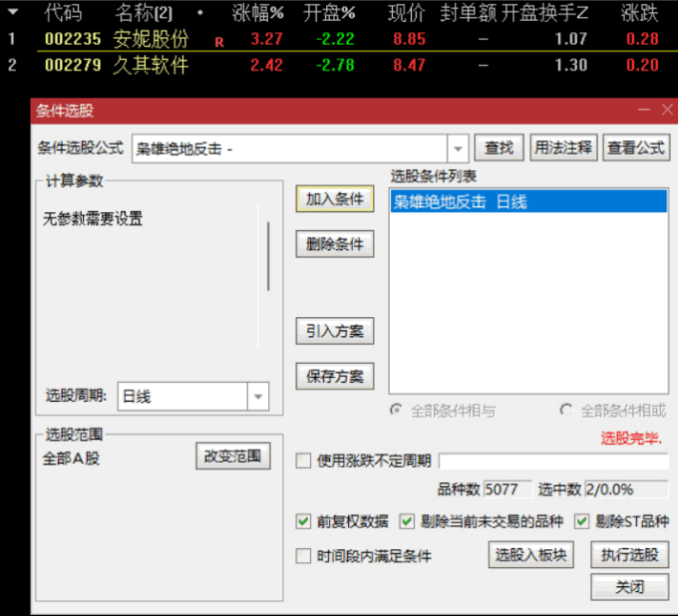Click 改变范围 to change stock range
Viewport: 678px width, 616px height.
coord(233,456)
